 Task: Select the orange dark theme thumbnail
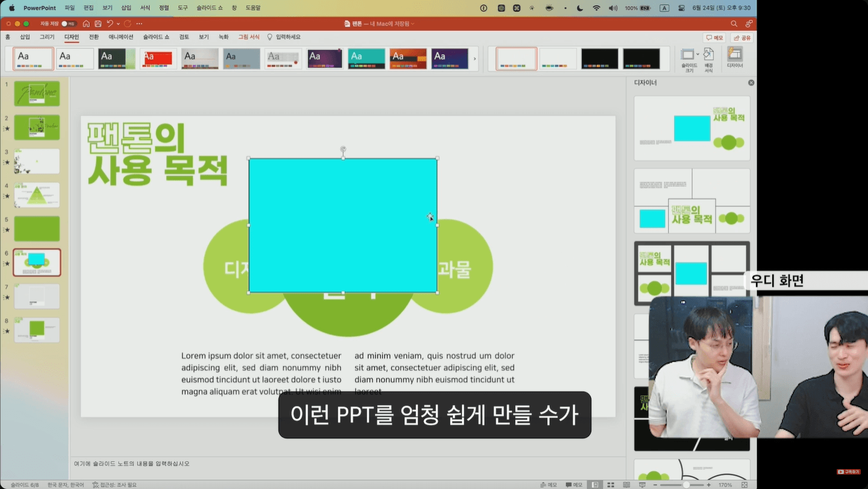click(x=408, y=58)
